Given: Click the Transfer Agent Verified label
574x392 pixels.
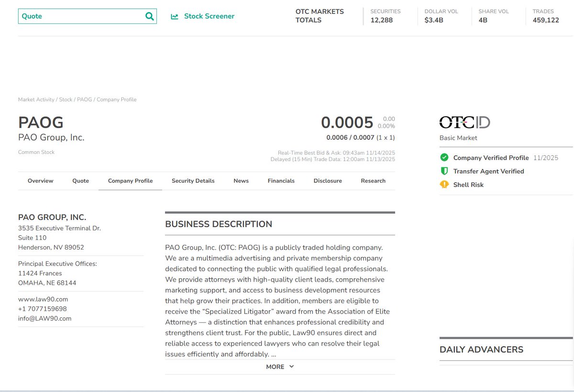Looking at the screenshot, I should click(x=489, y=171).
